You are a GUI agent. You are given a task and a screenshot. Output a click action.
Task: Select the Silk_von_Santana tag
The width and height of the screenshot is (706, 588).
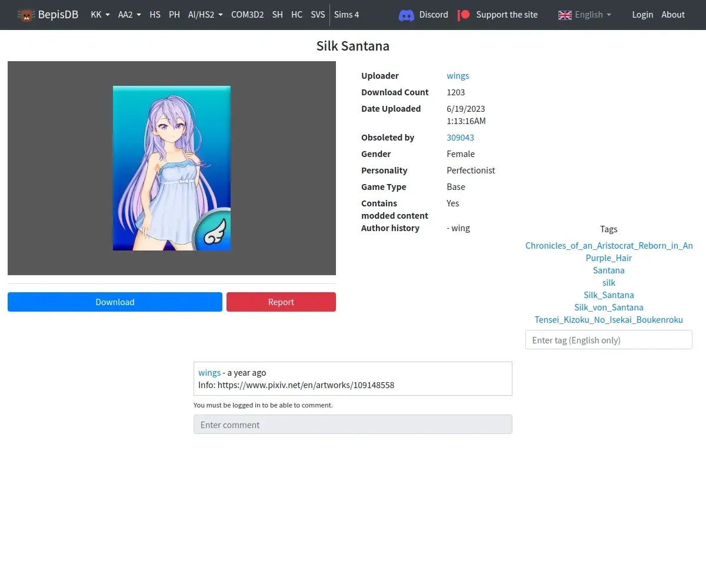[x=609, y=308]
